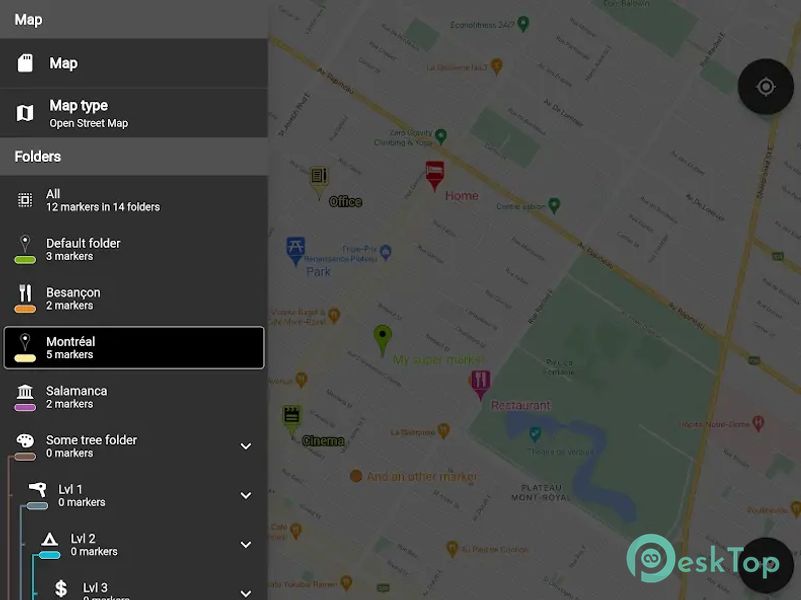Open the Besançon folder
The width and height of the screenshot is (801, 600).
(134, 298)
